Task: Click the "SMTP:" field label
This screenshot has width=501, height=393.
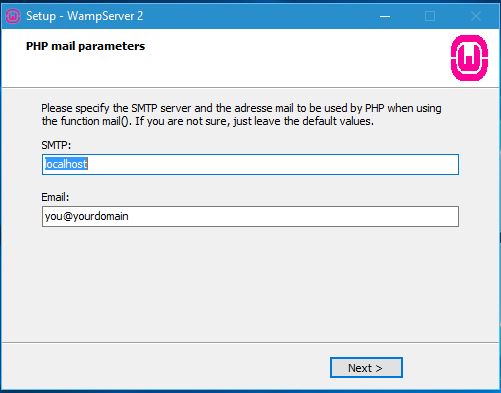Action: coord(56,145)
